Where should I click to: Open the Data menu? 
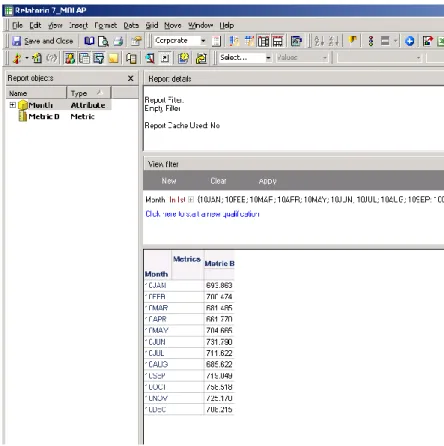pyautogui.click(x=131, y=25)
